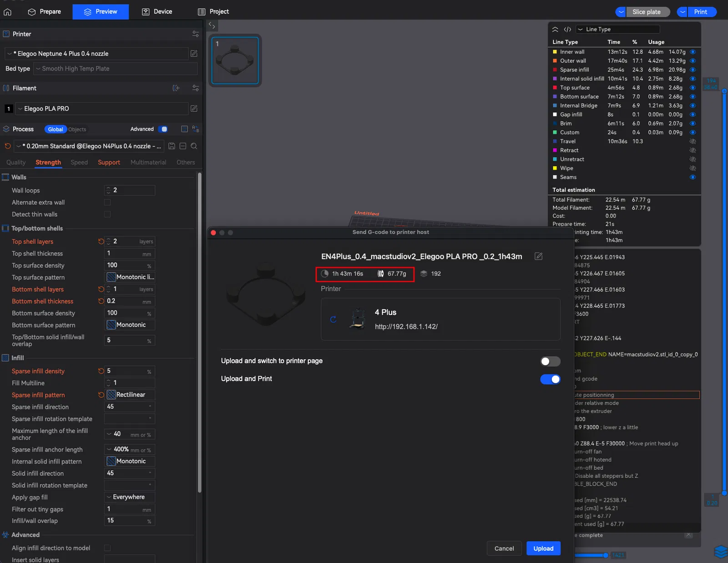Rename the G-code file with edit icon

coord(539,256)
